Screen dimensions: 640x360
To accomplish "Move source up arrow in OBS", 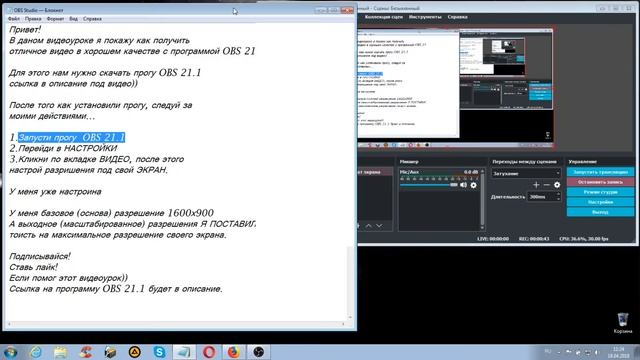I will [369, 225].
